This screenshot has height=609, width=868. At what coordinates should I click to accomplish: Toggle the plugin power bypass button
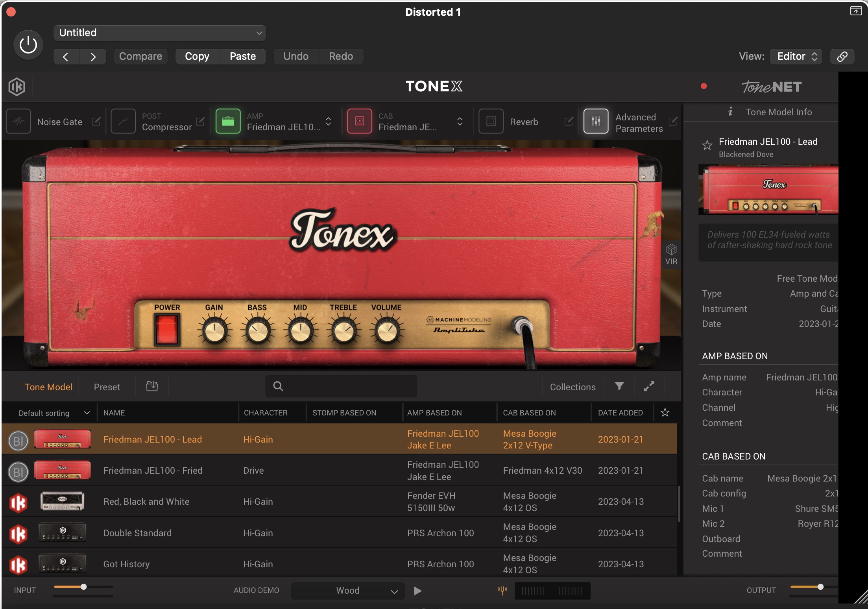click(x=28, y=44)
